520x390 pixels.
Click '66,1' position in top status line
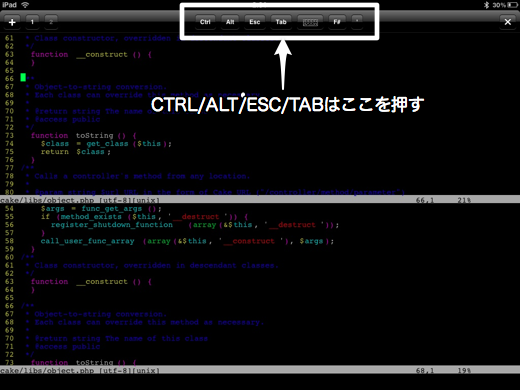click(x=425, y=200)
